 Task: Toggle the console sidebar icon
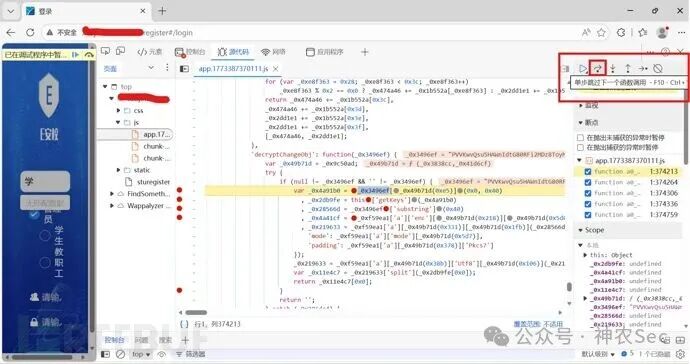[105, 354]
